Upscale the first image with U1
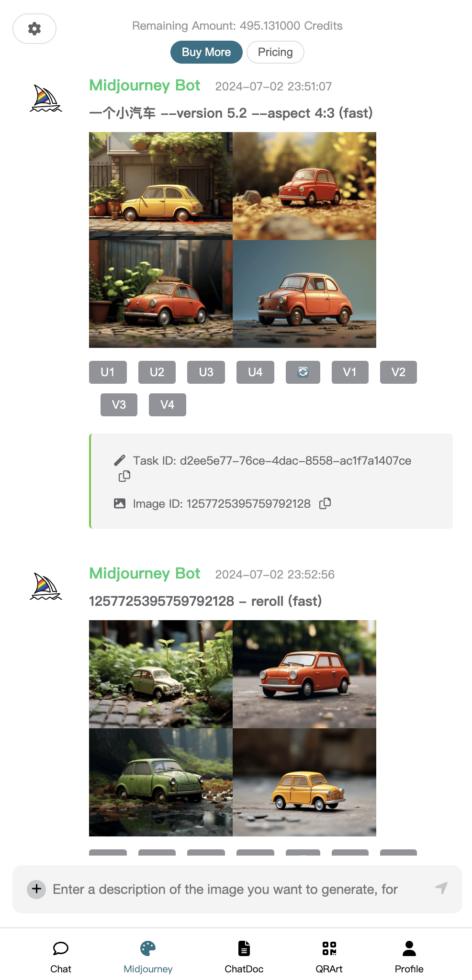Viewport: 472px width, 980px height. click(108, 372)
